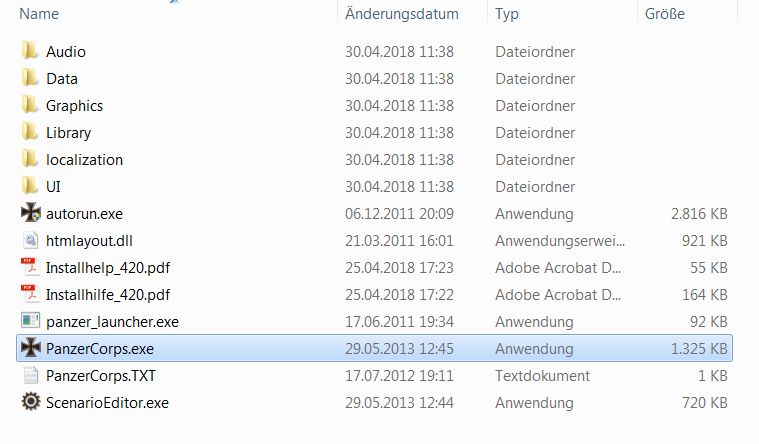
Task: Select the ScenarioEditor.exe gear icon
Action: click(30, 402)
